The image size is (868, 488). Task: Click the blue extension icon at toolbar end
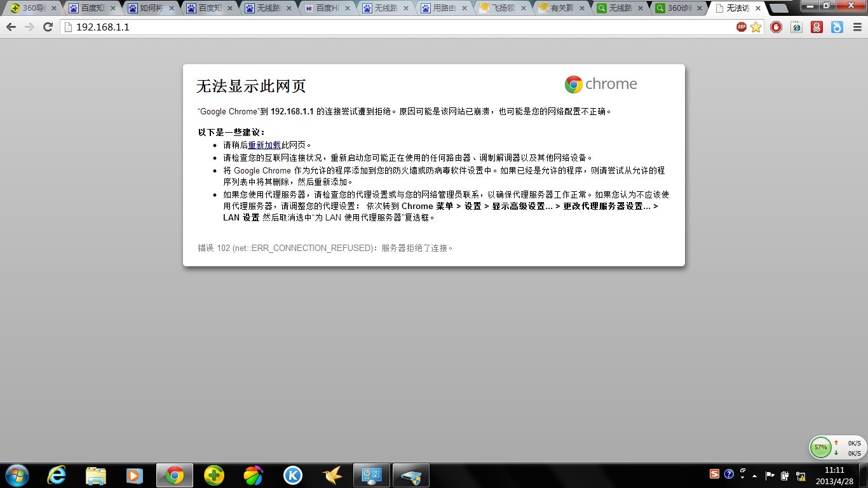pyautogui.click(x=837, y=27)
